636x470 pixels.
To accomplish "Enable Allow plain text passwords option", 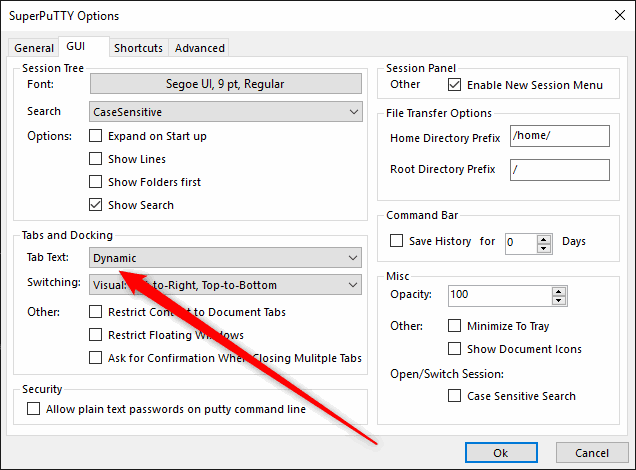I will [x=34, y=409].
